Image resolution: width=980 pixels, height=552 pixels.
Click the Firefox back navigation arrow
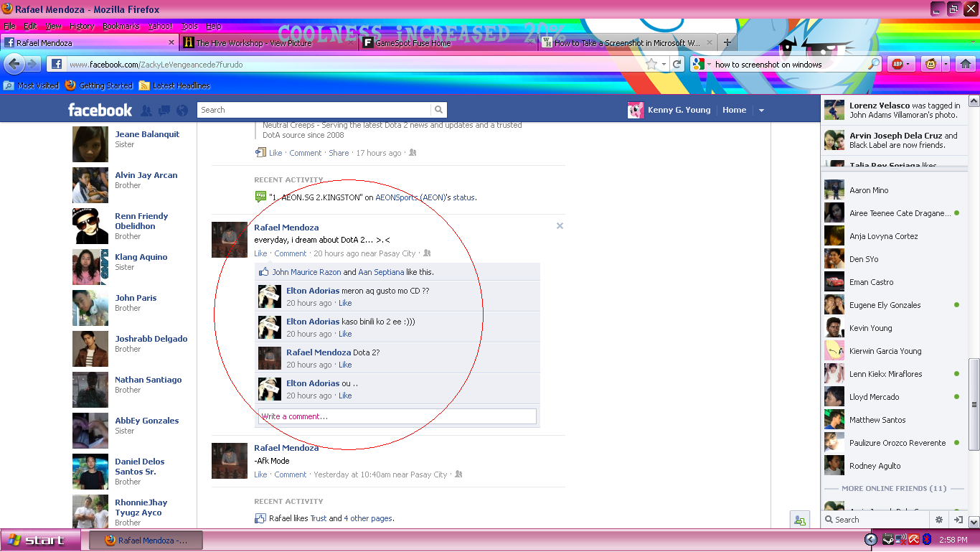coord(14,64)
